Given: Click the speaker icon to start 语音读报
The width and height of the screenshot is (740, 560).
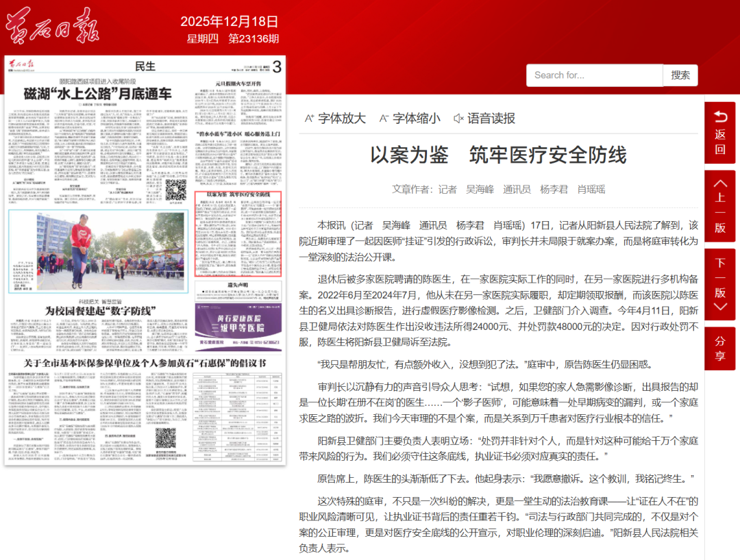Looking at the screenshot, I should (x=458, y=117).
